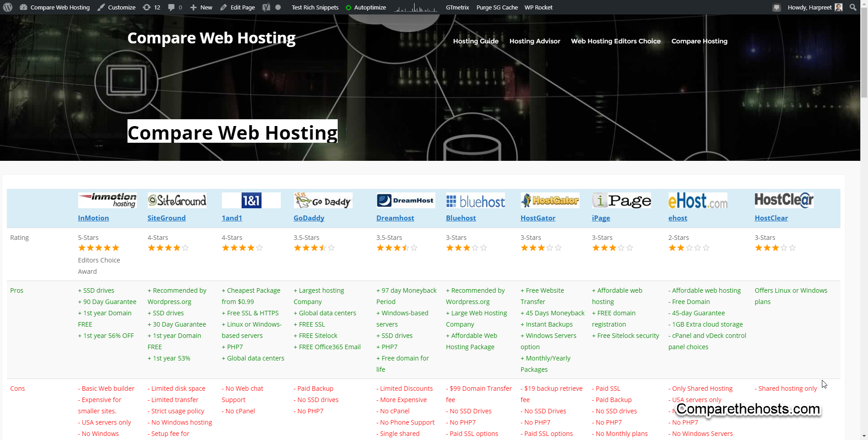Click the HostGator logo image
This screenshot has height=440, width=868.
click(x=550, y=200)
